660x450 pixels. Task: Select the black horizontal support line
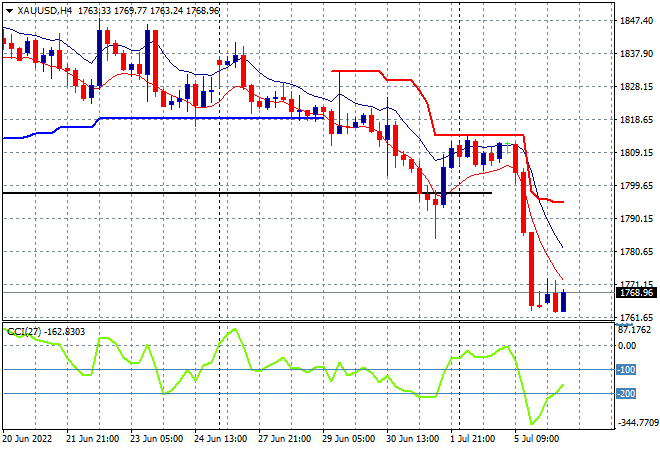pos(247,193)
